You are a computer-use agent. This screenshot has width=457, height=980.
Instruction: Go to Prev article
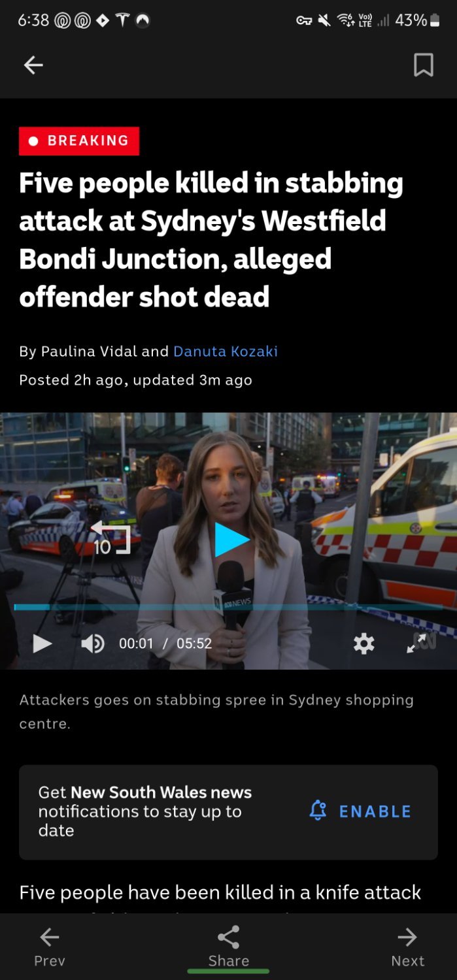(x=50, y=947)
